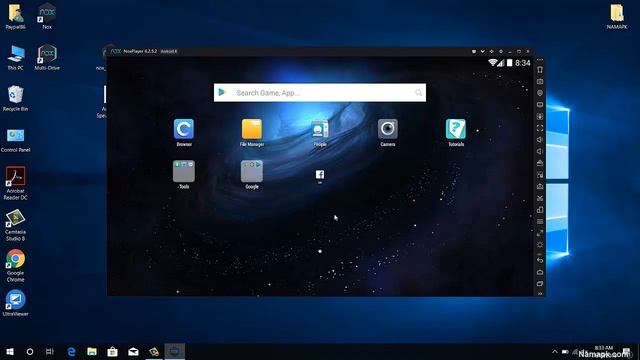Select the Camtasia Studio 8 shortcut

click(15, 224)
